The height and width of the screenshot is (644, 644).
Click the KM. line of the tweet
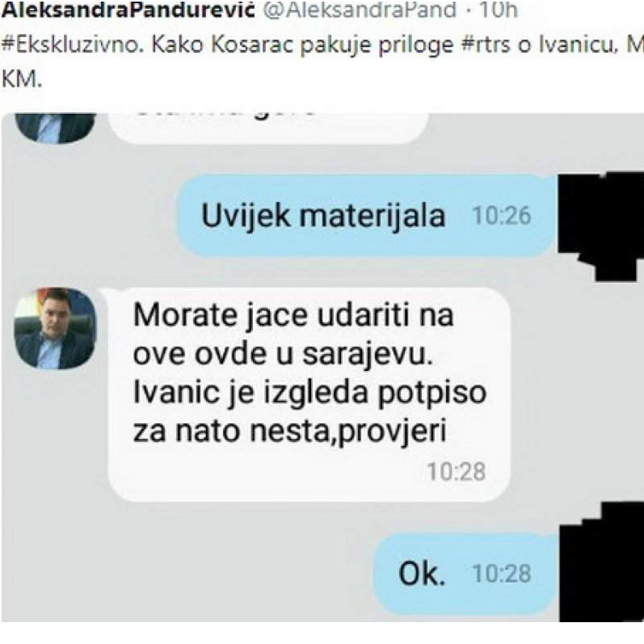[x=22, y=79]
